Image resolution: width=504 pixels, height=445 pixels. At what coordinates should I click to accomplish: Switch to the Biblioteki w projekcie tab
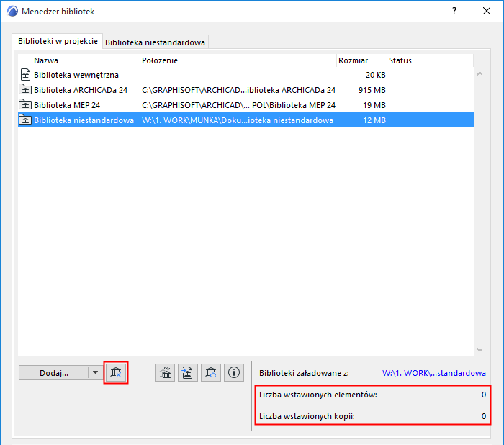coord(58,41)
